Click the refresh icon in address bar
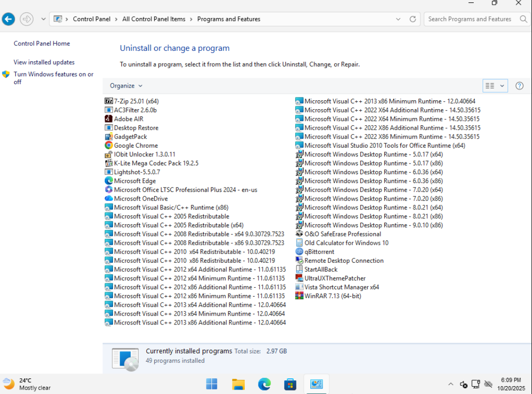Screen dimensions: 532x394 pos(413,19)
